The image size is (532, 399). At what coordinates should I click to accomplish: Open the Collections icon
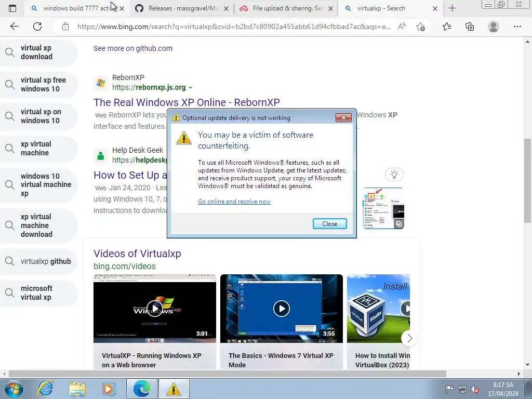pos(470,26)
